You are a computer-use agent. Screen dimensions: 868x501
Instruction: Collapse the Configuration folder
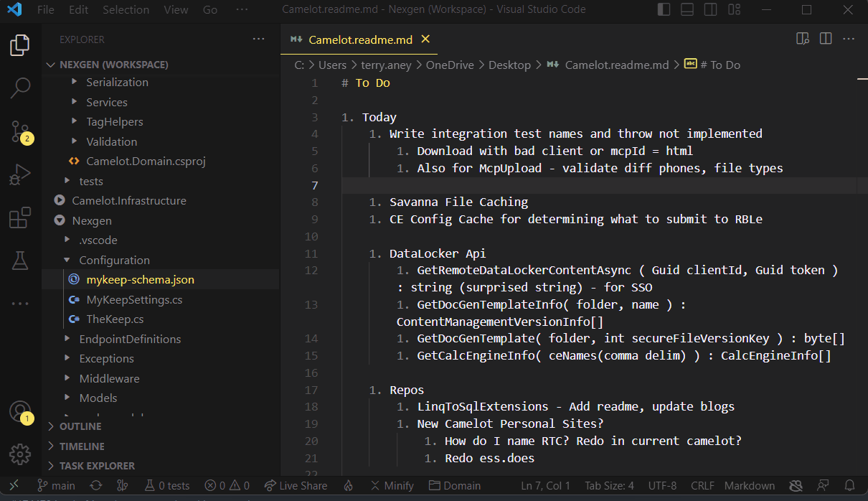[114, 261]
